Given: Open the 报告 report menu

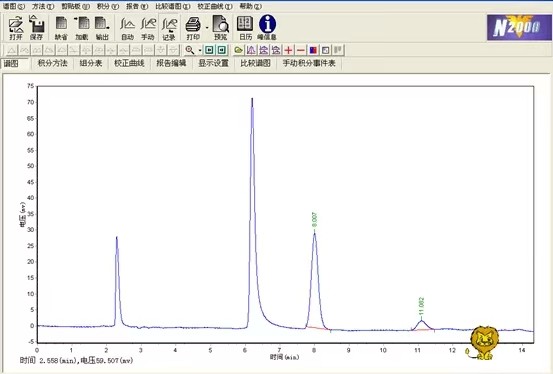Looking at the screenshot, I should click(137, 6).
